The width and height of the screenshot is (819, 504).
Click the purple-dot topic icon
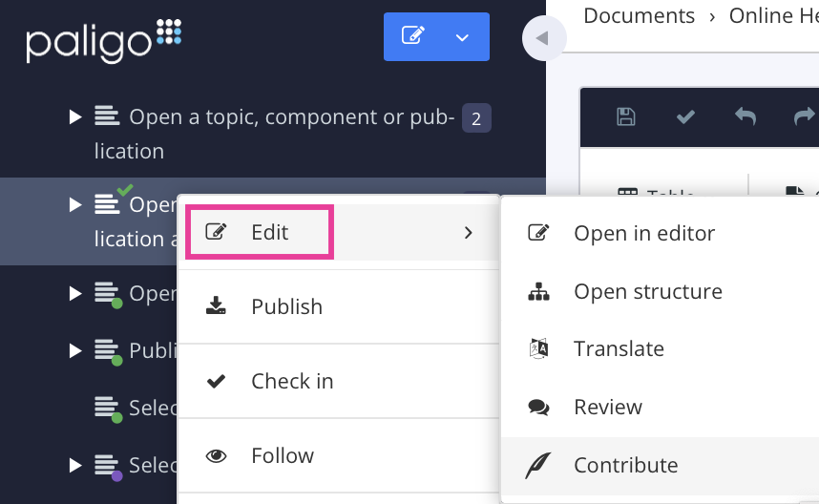point(108,468)
